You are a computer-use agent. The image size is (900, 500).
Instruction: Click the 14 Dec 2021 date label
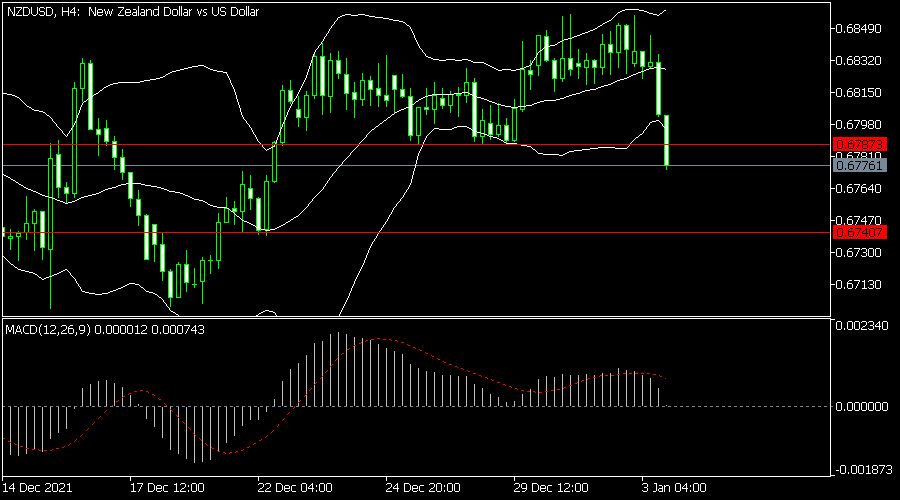[x=38, y=487]
